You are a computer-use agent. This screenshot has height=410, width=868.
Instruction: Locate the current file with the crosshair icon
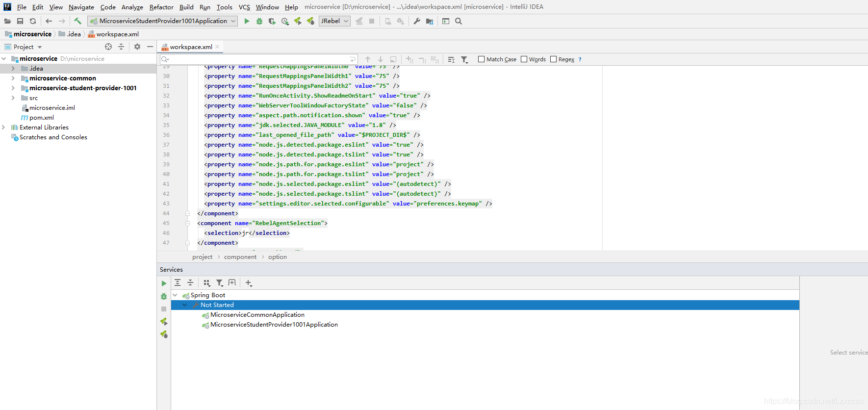(108, 47)
